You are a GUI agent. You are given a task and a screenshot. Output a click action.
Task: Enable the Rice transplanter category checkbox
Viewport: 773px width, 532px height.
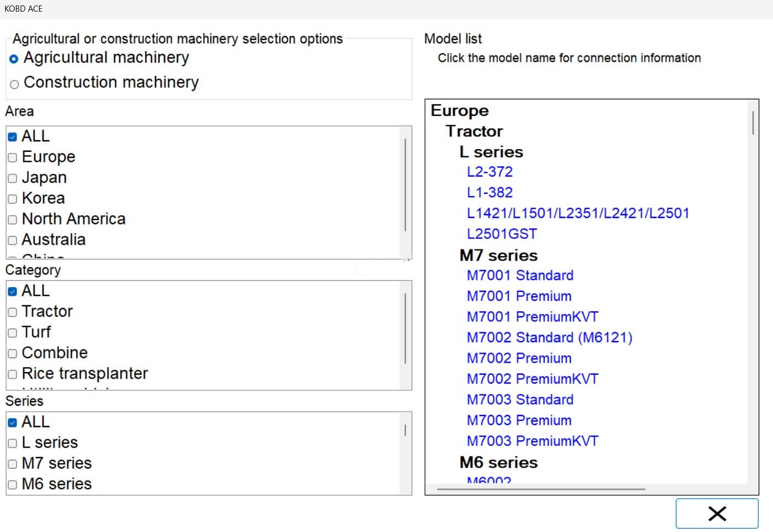[13, 375]
